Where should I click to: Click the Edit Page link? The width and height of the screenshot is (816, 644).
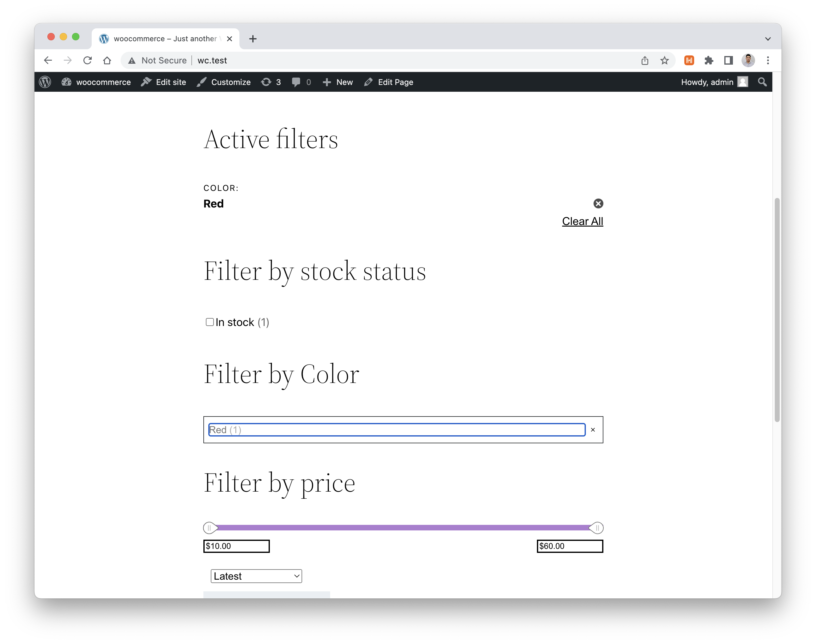click(x=389, y=82)
